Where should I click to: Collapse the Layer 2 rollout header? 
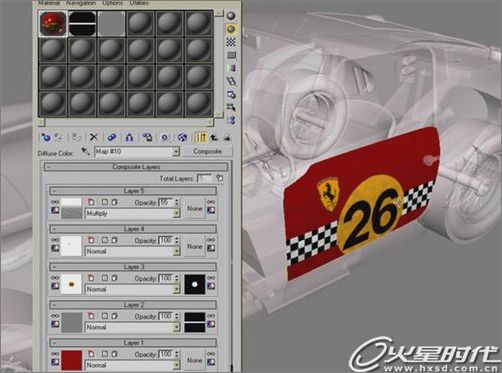pyautogui.click(x=133, y=305)
